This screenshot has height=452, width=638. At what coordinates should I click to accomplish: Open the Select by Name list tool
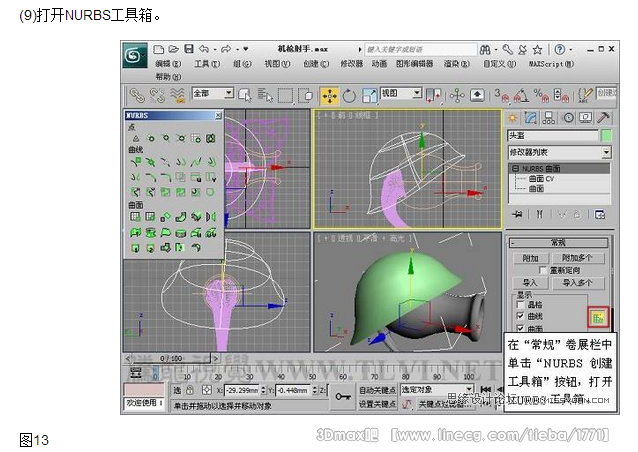coord(265,96)
